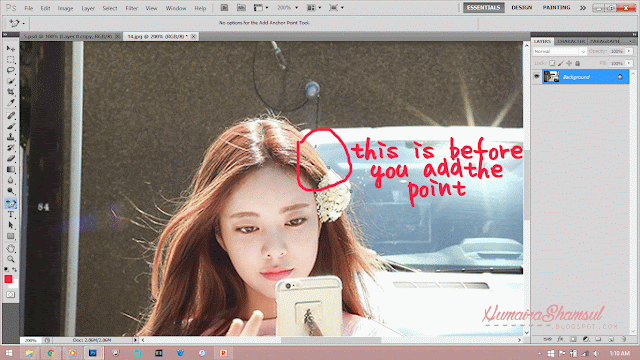Screen dimensions: 640x360
Task: Open the Edit menu
Action: [x=45, y=8]
